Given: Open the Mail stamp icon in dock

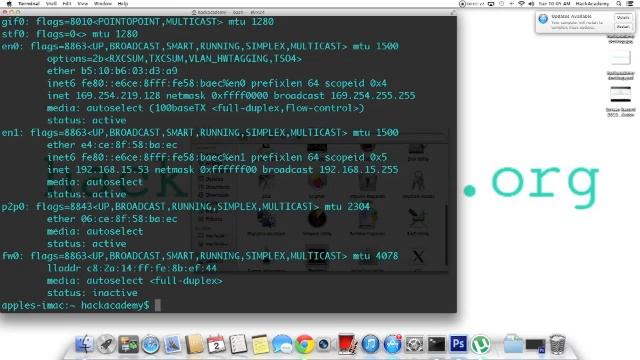Looking at the screenshot, I should click(x=172, y=344).
